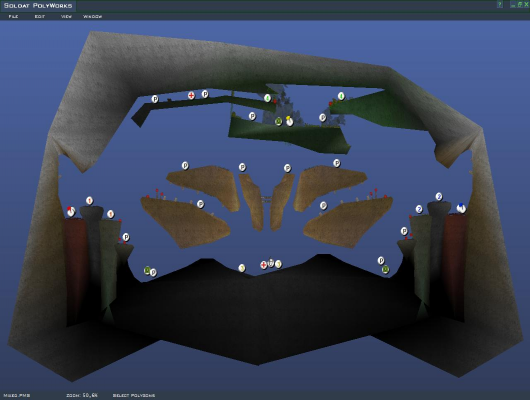Select the P spawn above the left central shard
This screenshot has height=400, width=530.
pos(242,167)
